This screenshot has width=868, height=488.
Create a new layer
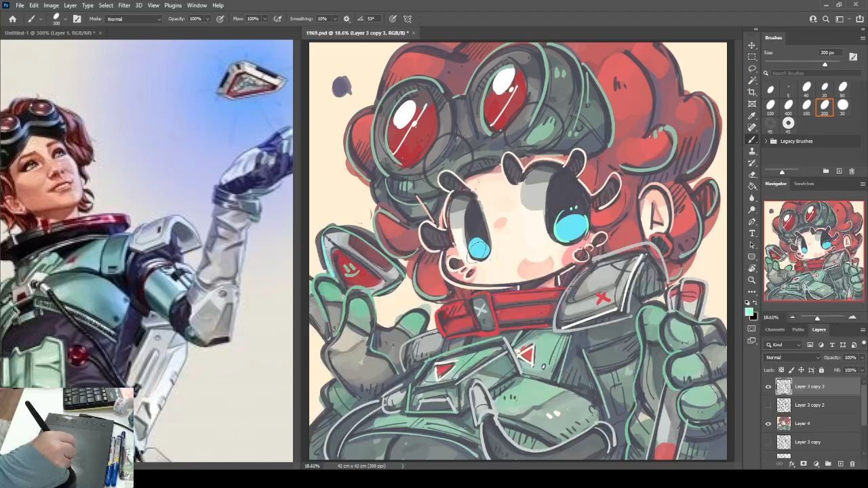pos(840,464)
